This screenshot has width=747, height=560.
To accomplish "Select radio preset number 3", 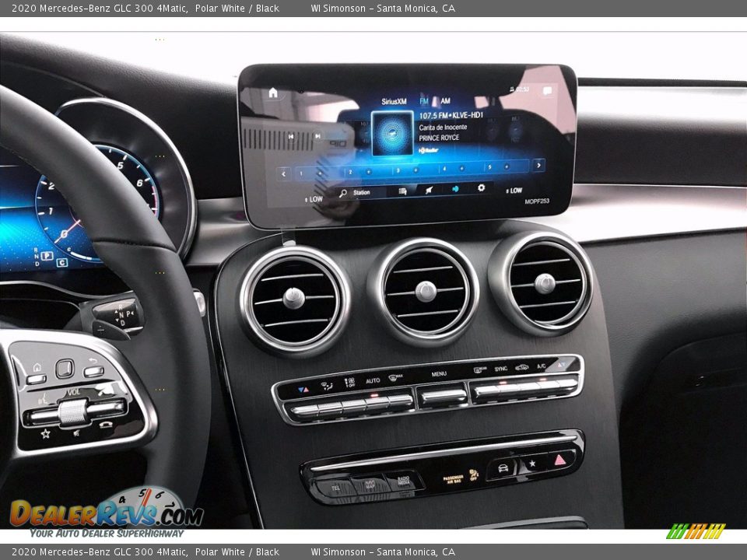I will 398,169.
